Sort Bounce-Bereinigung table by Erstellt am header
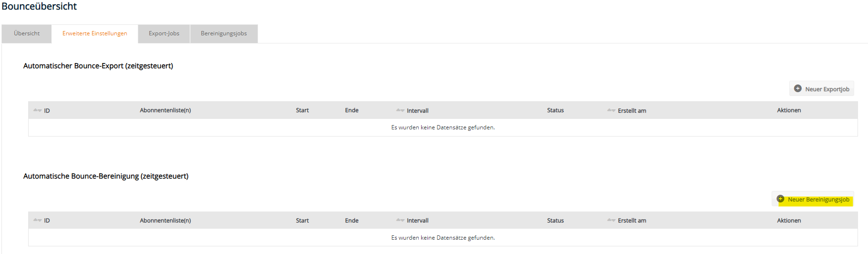This screenshot has height=254, width=868. point(632,221)
